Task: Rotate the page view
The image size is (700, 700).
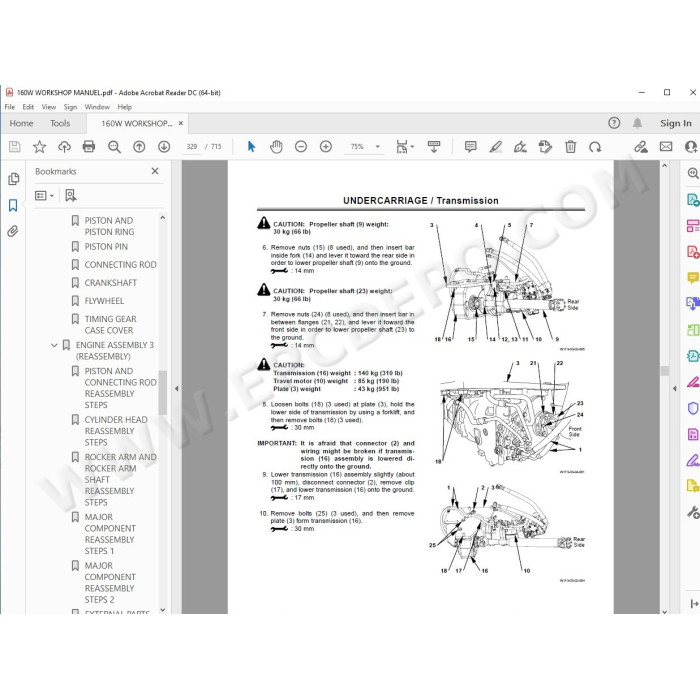Action: click(x=595, y=146)
